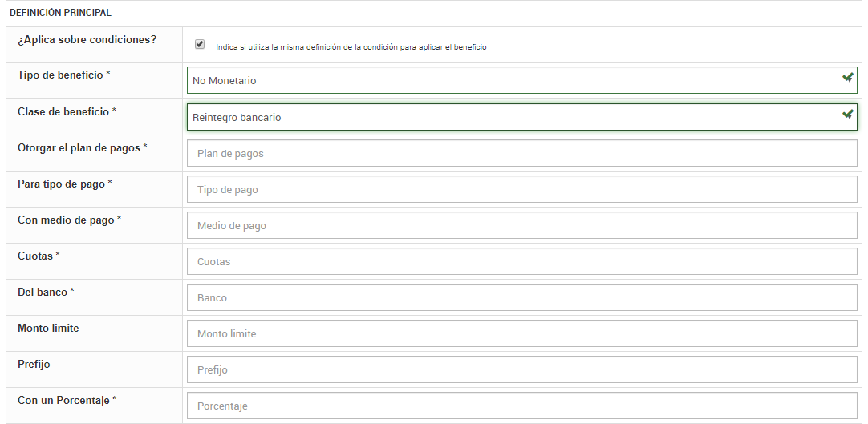
Task: Click the green checkmark in Clase de beneficio
Action: tap(847, 115)
